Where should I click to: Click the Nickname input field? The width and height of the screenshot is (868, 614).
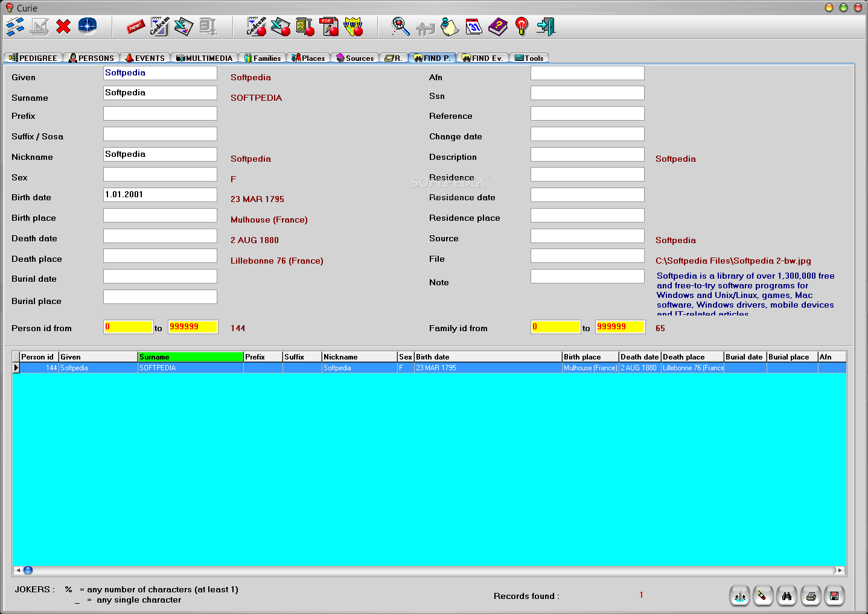(160, 154)
